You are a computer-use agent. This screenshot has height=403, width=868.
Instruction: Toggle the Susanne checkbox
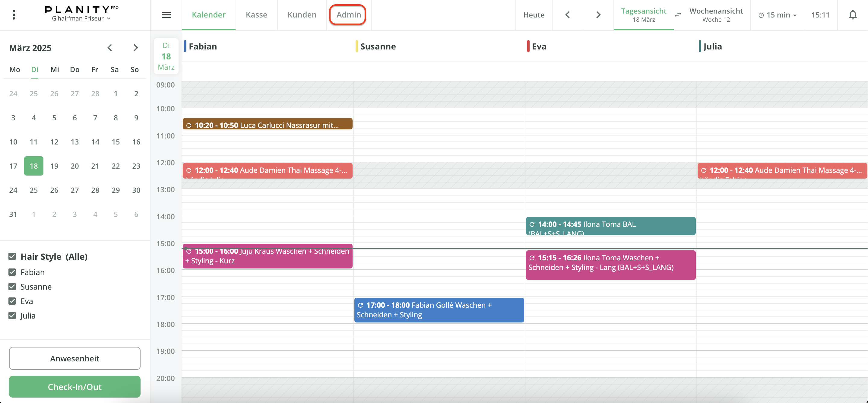tap(12, 286)
